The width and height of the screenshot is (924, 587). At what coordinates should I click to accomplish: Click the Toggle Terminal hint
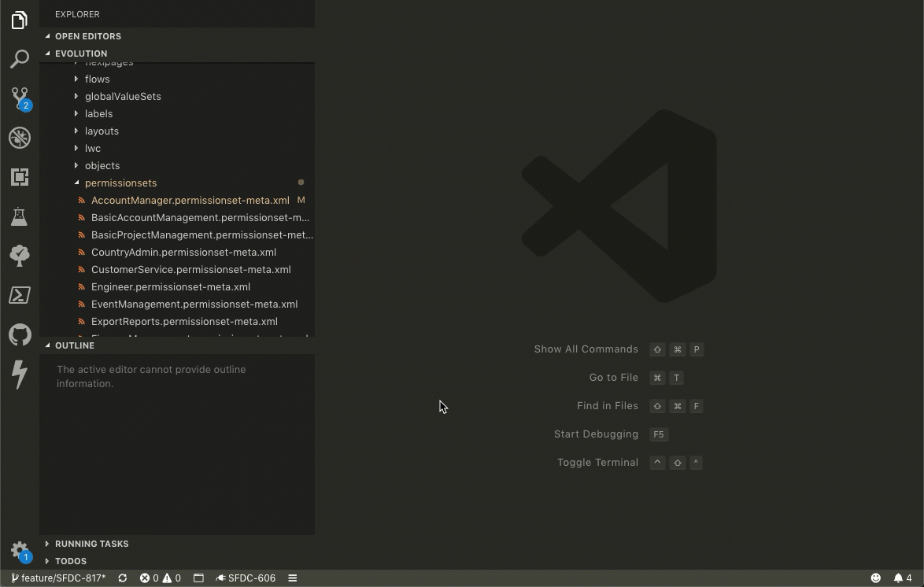597,463
